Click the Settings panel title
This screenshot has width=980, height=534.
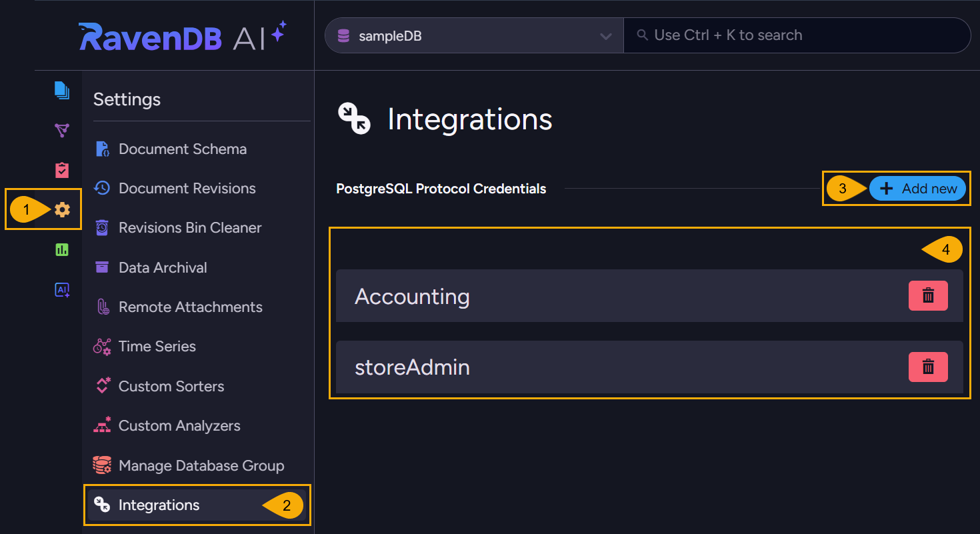click(x=127, y=99)
